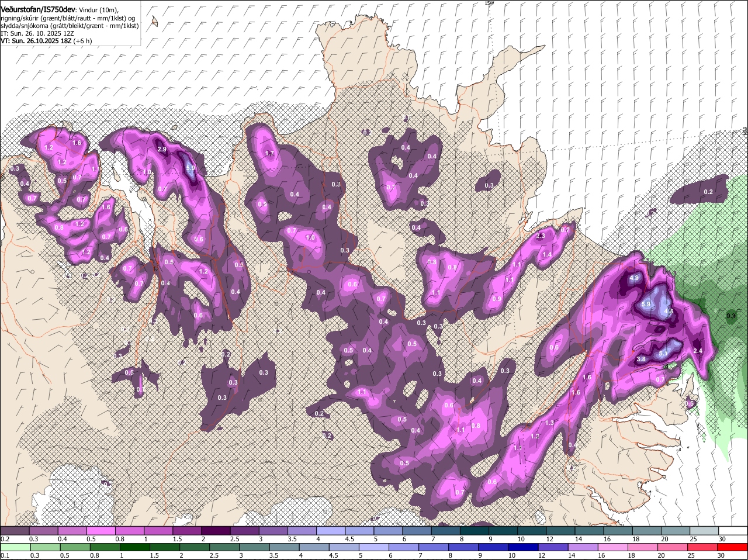Click the 0.2 label in the upper legend row
Viewport: 748px width, 560px height.
[x=5, y=538]
